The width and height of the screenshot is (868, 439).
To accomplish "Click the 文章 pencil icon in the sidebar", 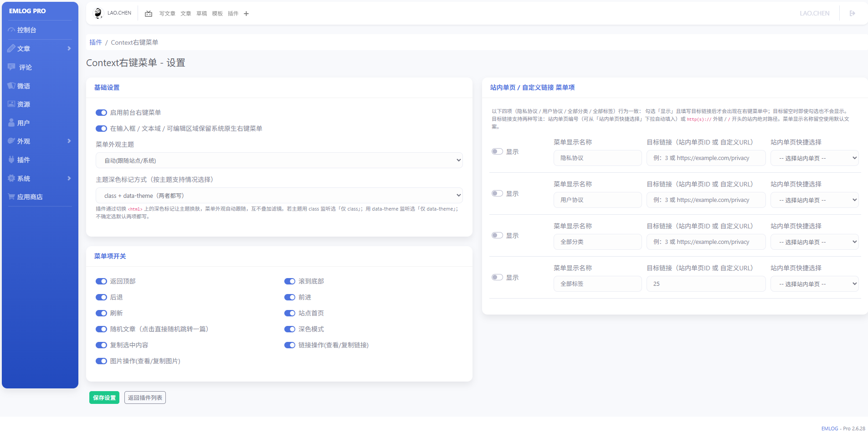I will point(11,48).
